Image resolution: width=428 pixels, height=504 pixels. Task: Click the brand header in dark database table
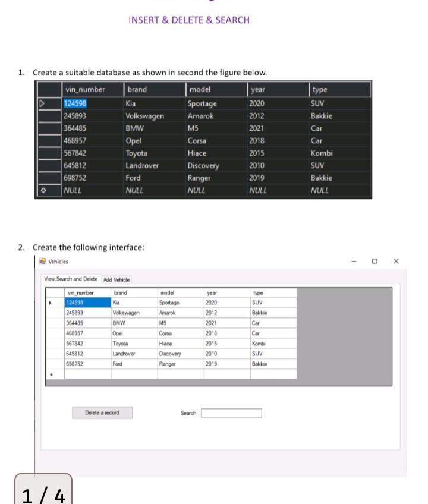pos(155,89)
